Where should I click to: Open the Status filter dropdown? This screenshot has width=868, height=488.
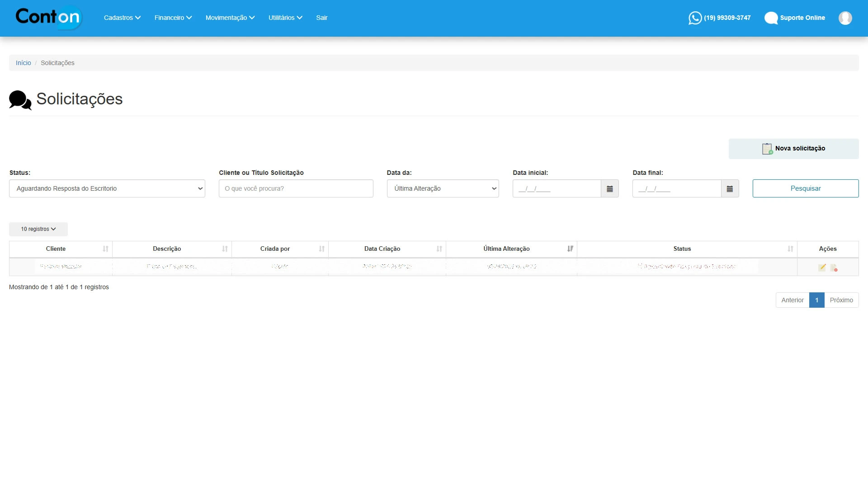107,189
